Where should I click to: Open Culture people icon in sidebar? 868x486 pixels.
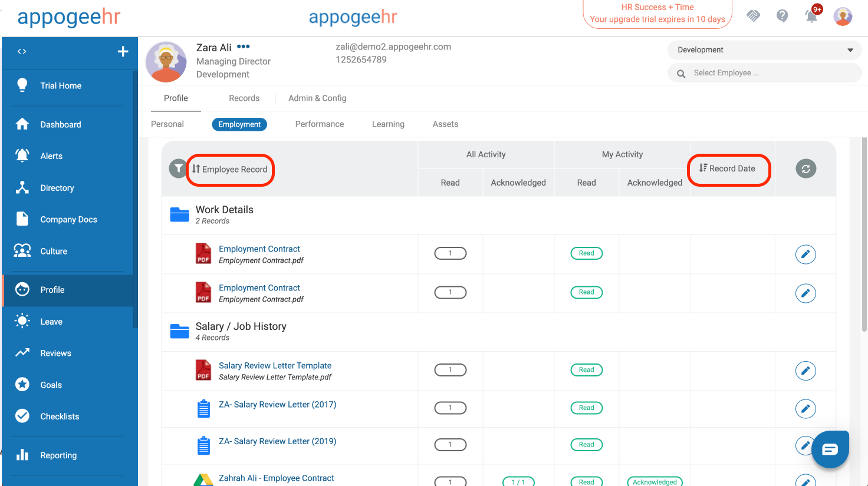click(22, 251)
